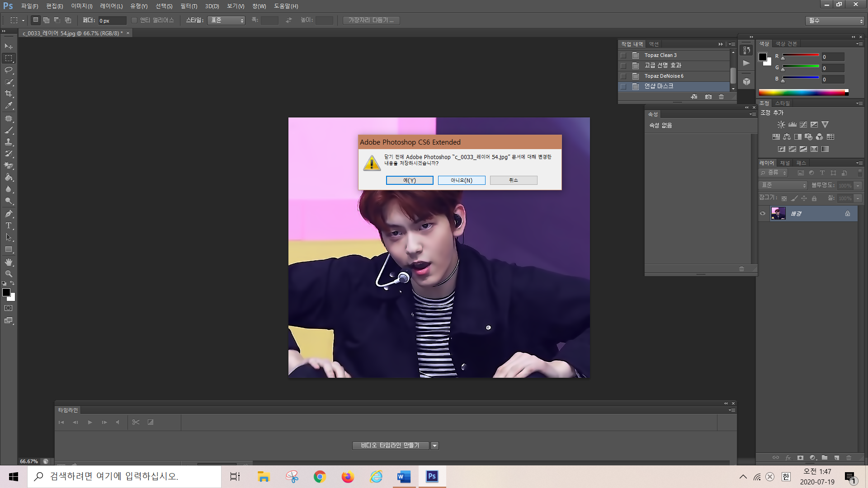868x488 pixels.
Task: Open Google Chrome from the taskbar
Action: pyautogui.click(x=320, y=477)
